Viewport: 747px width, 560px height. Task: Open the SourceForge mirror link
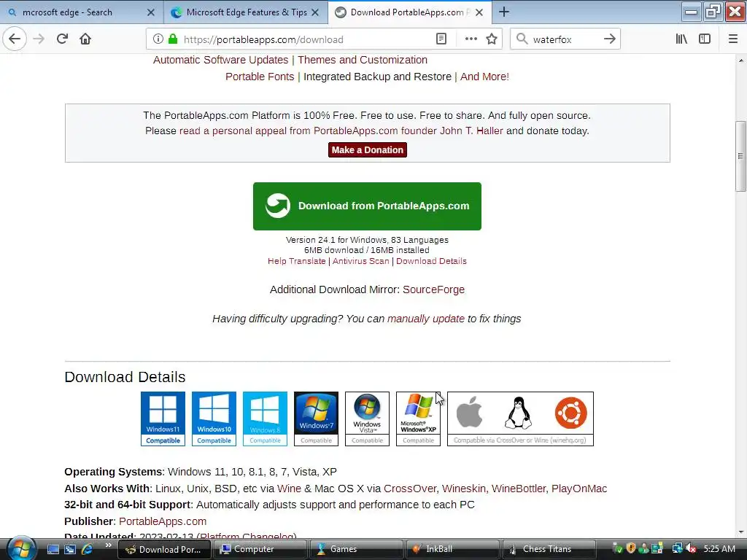tap(433, 289)
